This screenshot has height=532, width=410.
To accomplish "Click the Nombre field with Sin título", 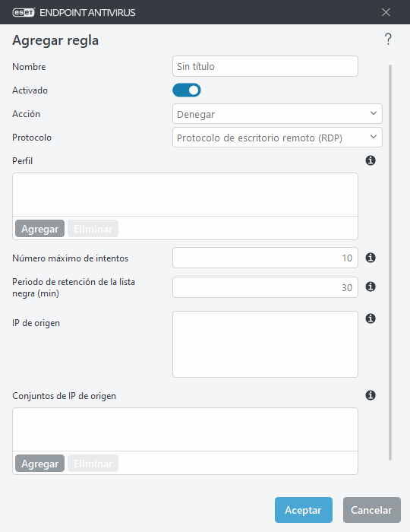I will coord(265,66).
